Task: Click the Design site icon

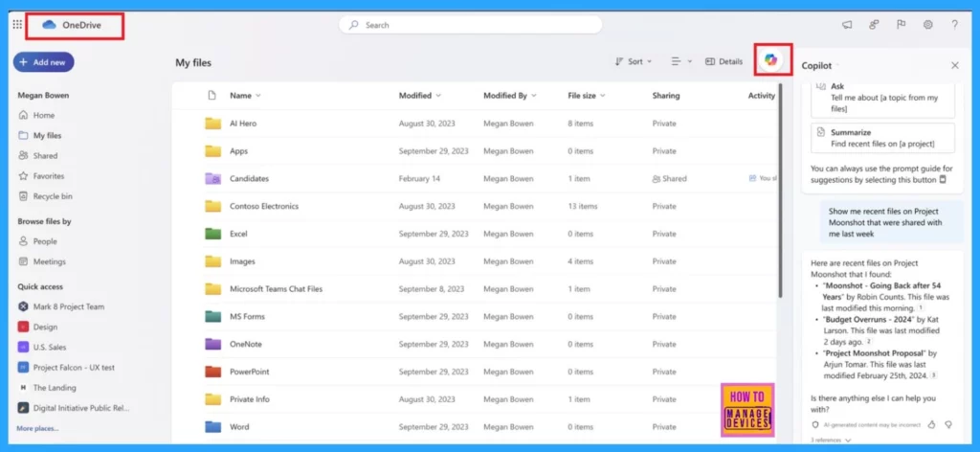Action: tap(23, 327)
